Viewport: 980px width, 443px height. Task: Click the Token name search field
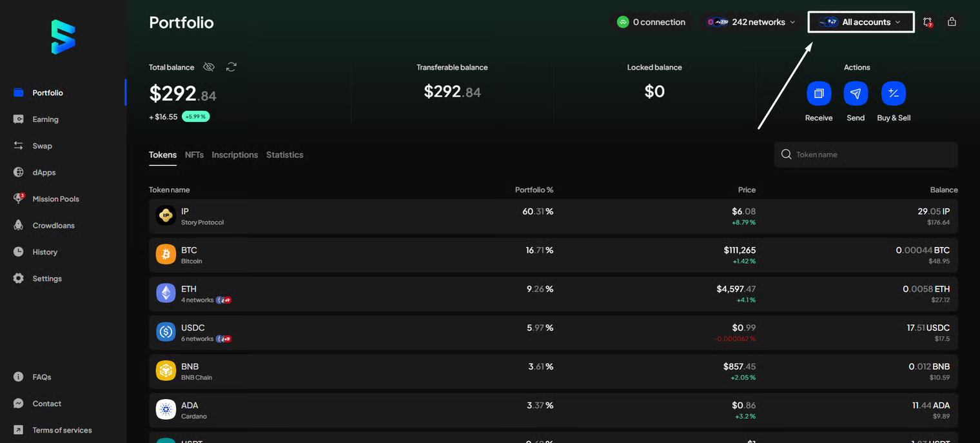click(x=870, y=155)
